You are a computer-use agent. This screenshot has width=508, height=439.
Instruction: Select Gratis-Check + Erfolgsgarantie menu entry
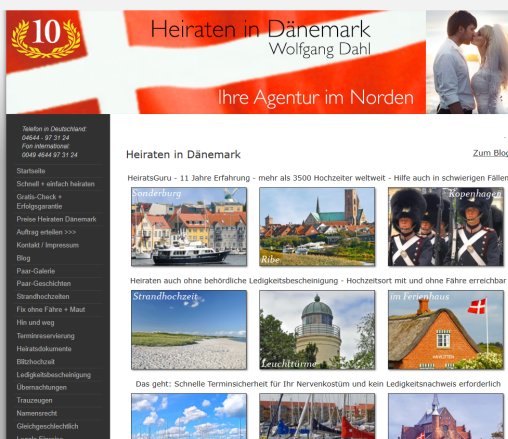coord(39,202)
